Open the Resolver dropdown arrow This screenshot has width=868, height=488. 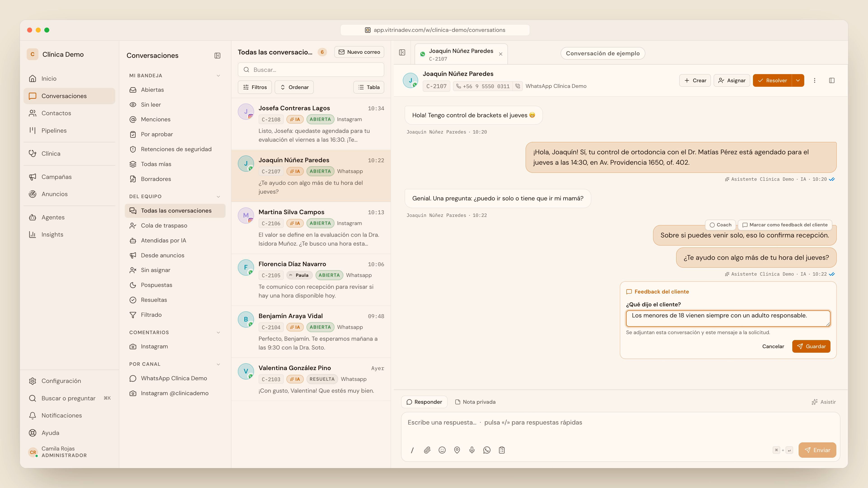(x=798, y=80)
